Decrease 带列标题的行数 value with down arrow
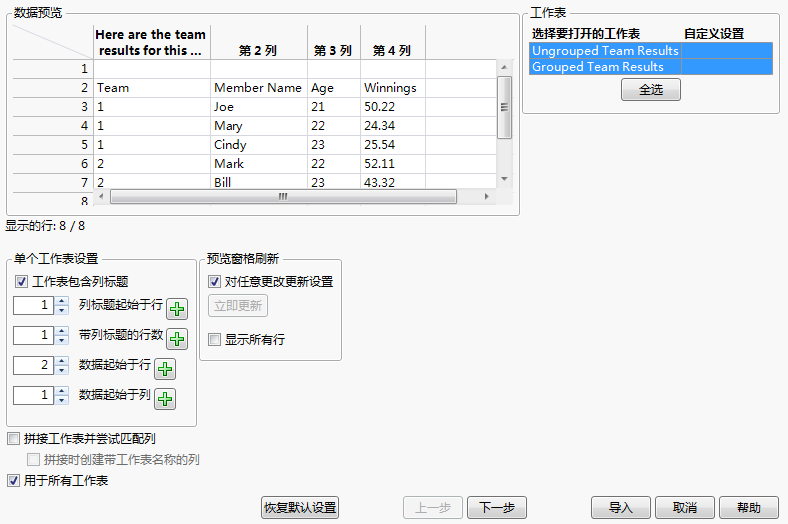 [62, 340]
